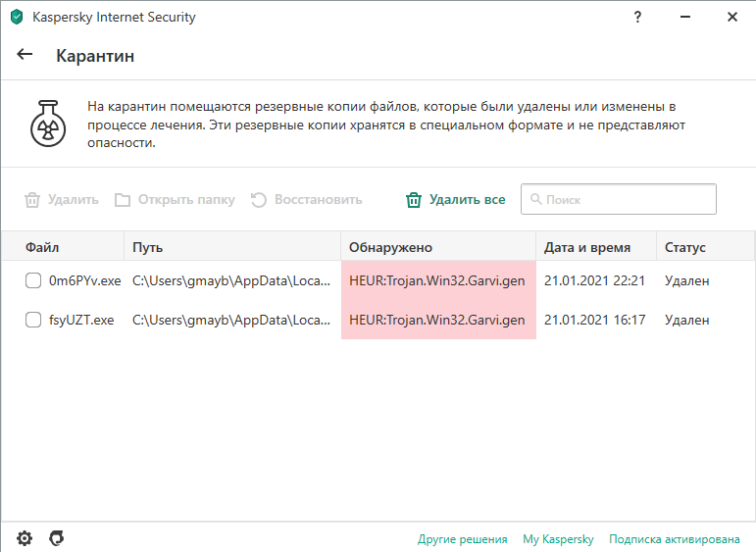Click the search magnifier icon
This screenshot has height=552, width=756.
tap(535, 199)
